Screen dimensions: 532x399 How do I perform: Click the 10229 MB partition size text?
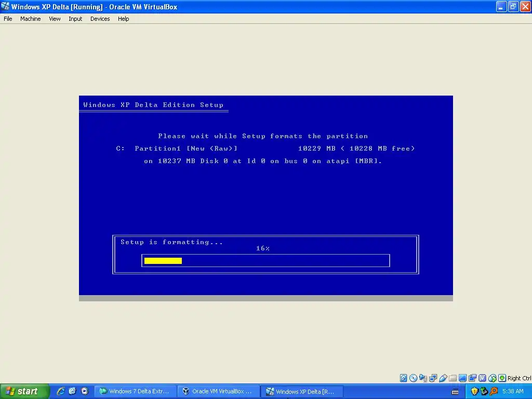pyautogui.click(x=317, y=148)
